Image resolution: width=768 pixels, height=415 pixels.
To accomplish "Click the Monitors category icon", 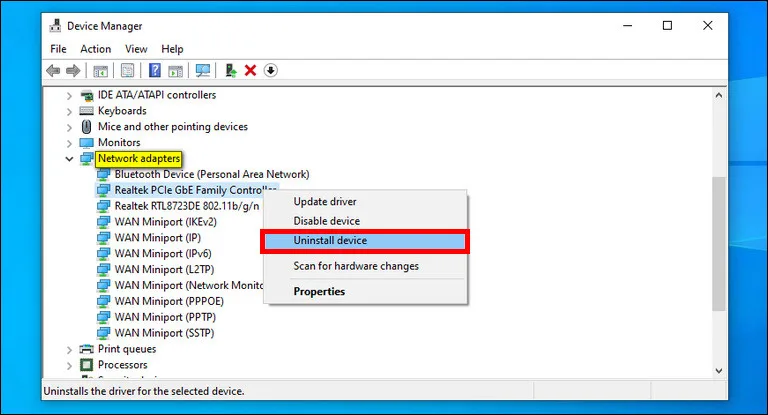I will (x=86, y=143).
